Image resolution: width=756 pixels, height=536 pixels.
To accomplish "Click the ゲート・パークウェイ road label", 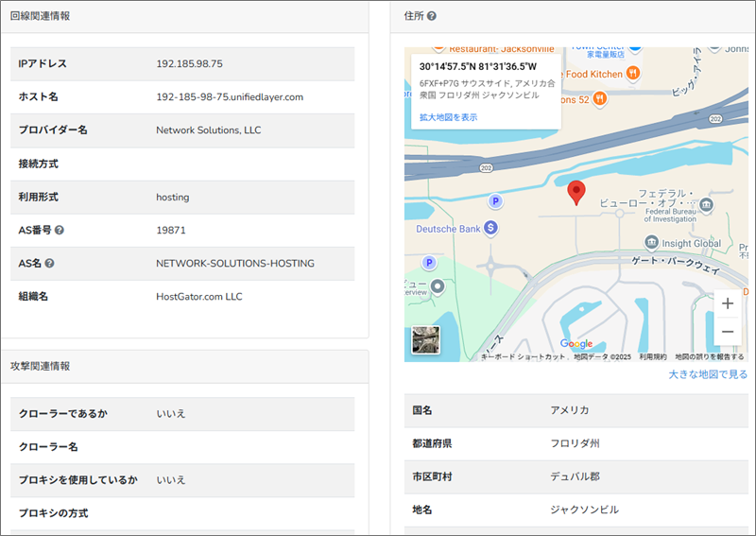I will click(676, 265).
